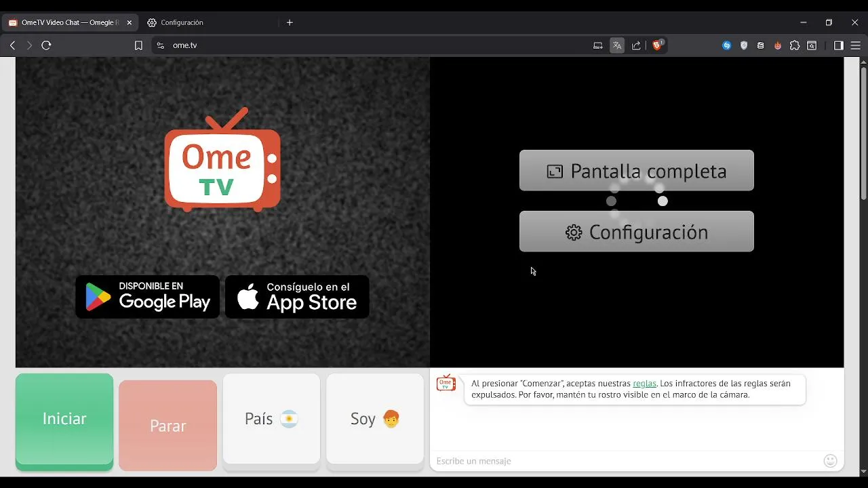This screenshot has height=488, width=868.
Task: Open the emoji picker in chat
Action: point(830,461)
